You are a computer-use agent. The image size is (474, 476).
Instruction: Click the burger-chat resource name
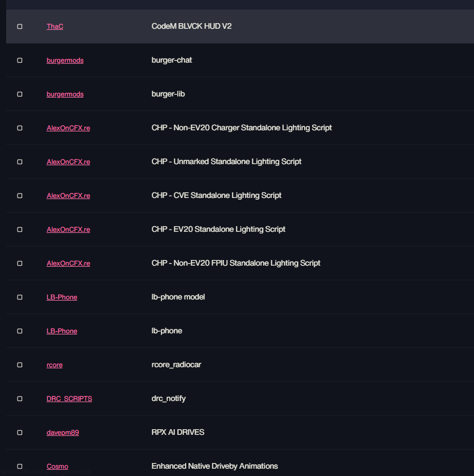[172, 60]
